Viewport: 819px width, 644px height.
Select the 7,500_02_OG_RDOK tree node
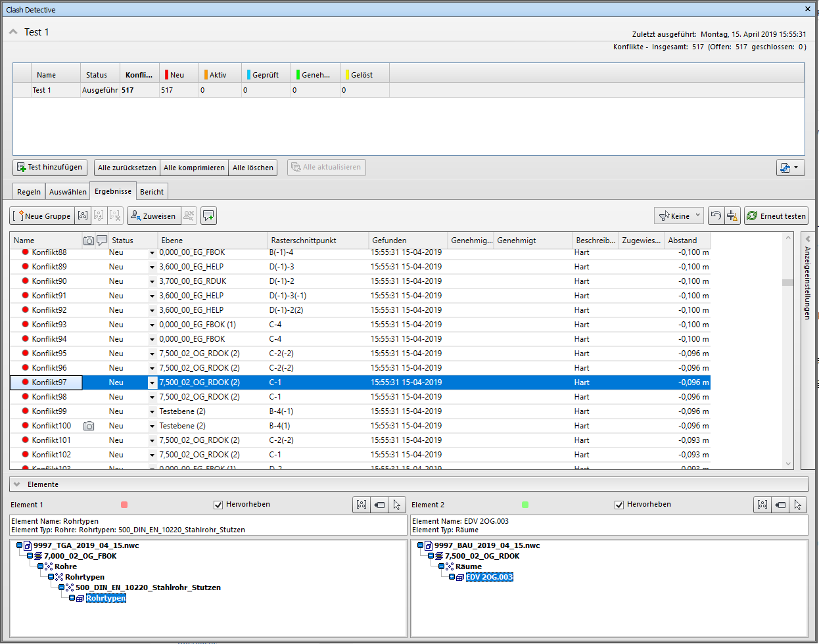click(x=482, y=556)
